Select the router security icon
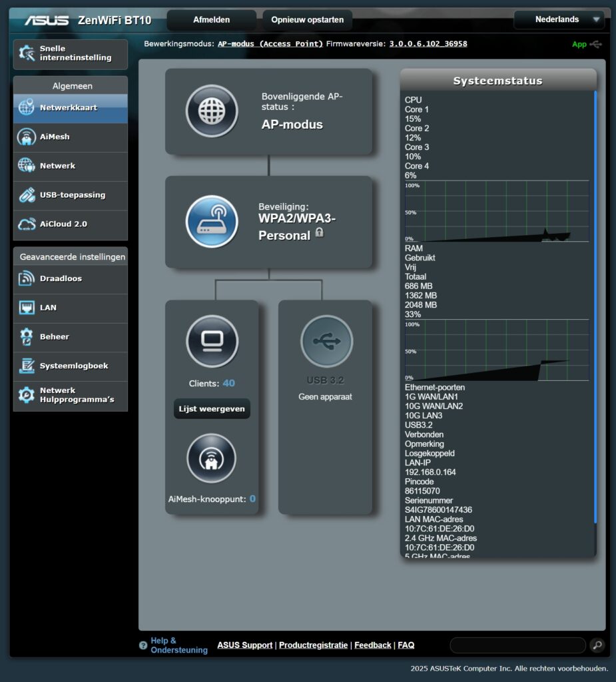Viewport: 616px width, 682px height. tap(211, 221)
